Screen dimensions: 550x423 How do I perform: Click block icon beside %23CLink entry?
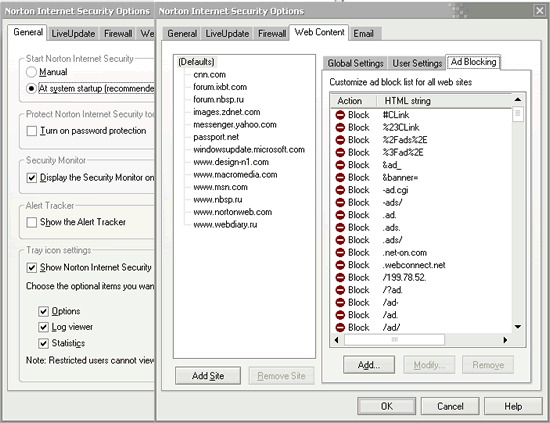(340, 127)
